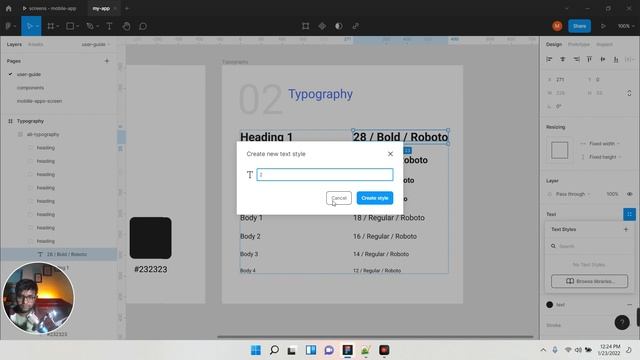The image size is (640, 360).
Task: Click the Edit object icon in toolbar
Action: coord(305,26)
